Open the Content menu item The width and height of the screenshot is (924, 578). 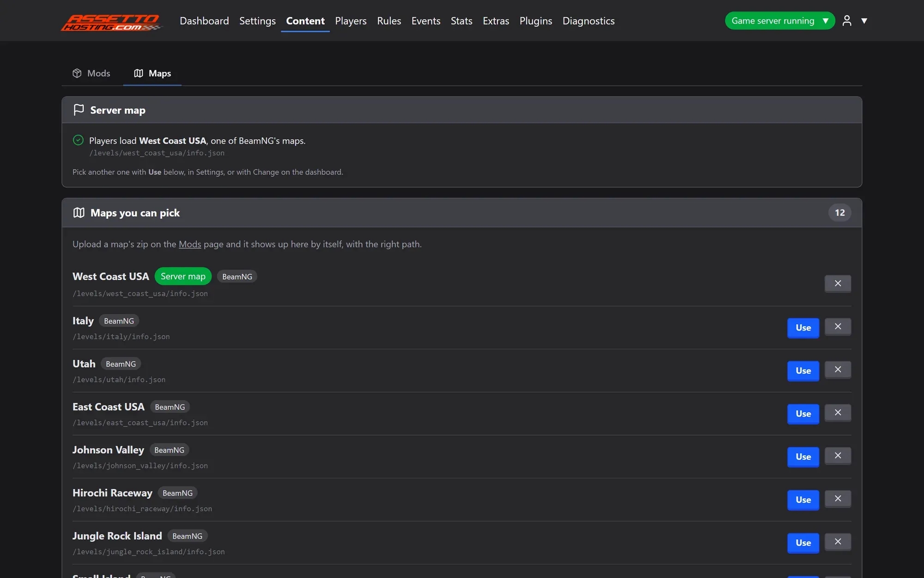click(x=305, y=21)
